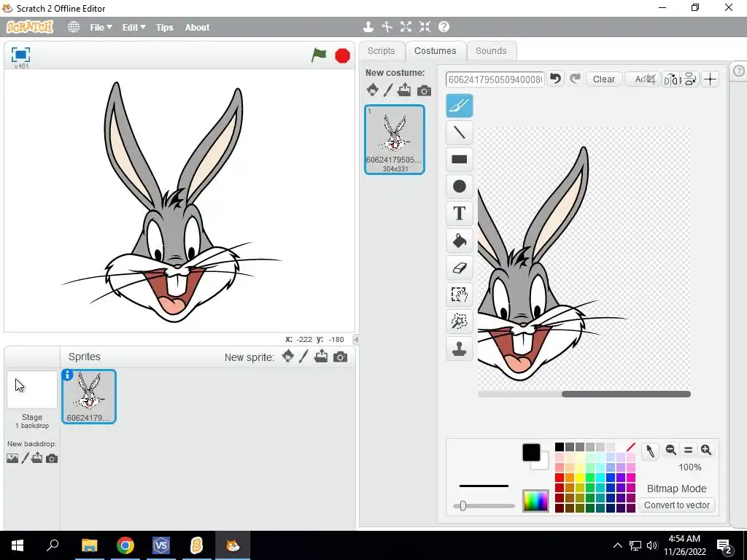
Task: Choose the Select marquee tool
Action: click(x=460, y=295)
